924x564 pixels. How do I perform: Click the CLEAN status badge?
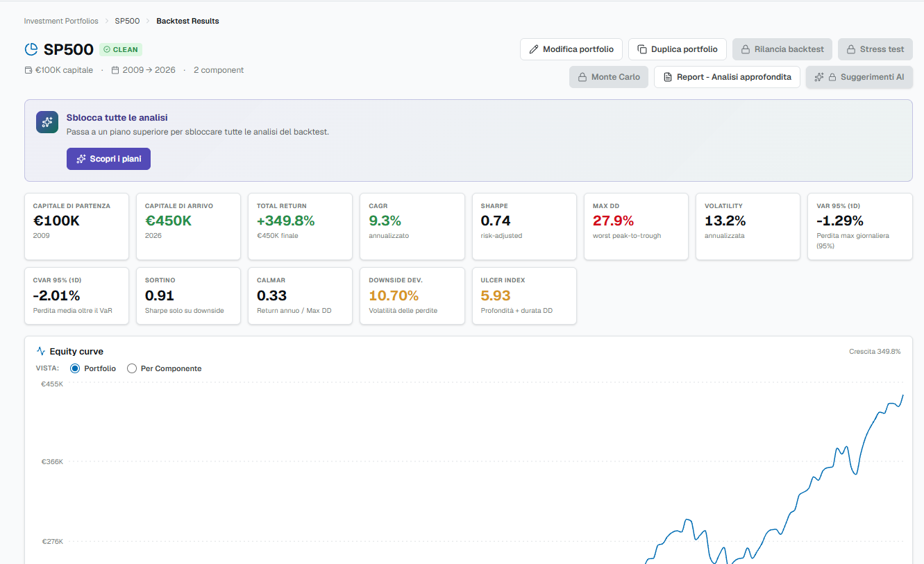(x=121, y=49)
